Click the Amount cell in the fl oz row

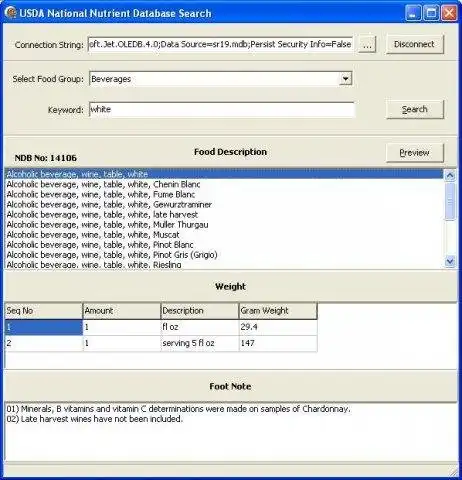pyautogui.click(x=122, y=327)
